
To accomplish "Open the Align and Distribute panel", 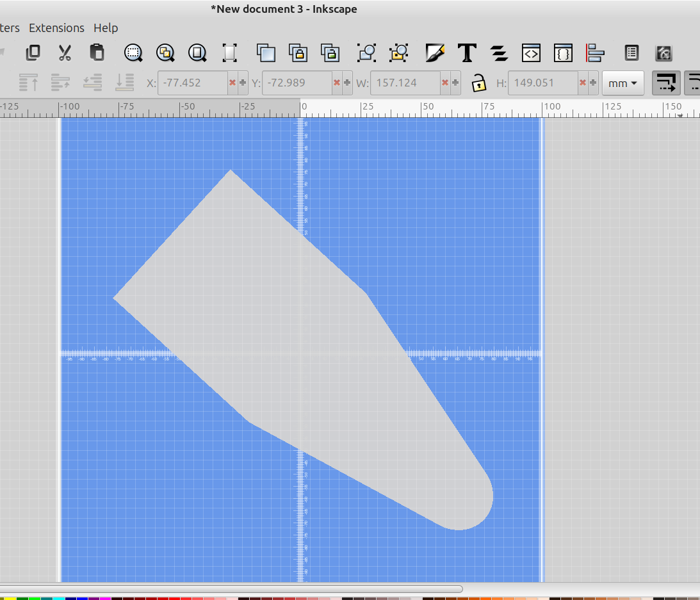I will pos(596,53).
